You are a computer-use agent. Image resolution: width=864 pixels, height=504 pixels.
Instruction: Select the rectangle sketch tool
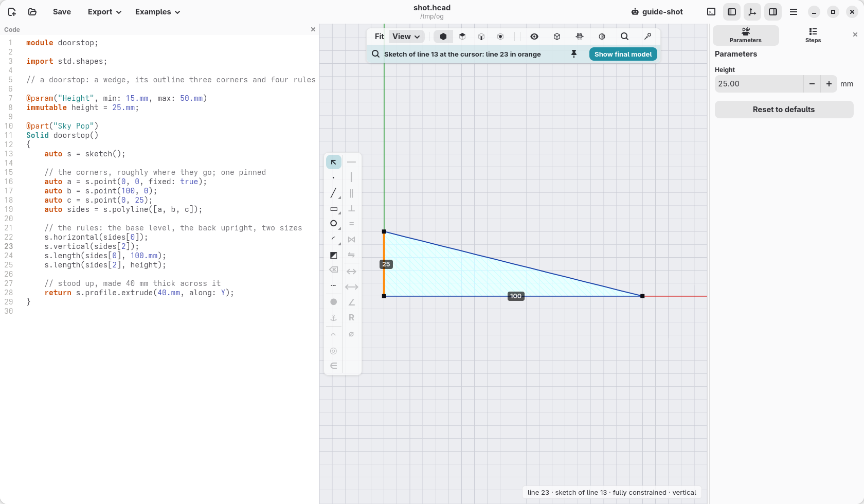tap(334, 209)
